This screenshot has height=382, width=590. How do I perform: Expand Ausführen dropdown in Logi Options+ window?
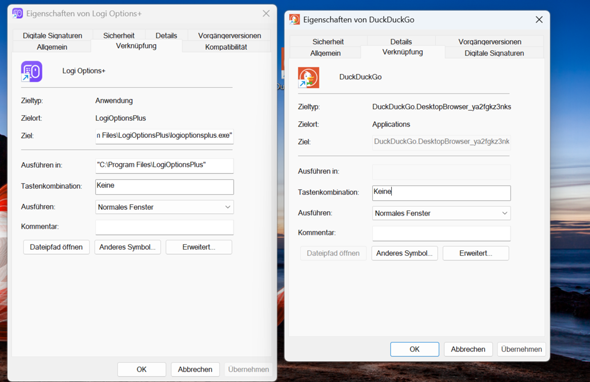pos(164,207)
